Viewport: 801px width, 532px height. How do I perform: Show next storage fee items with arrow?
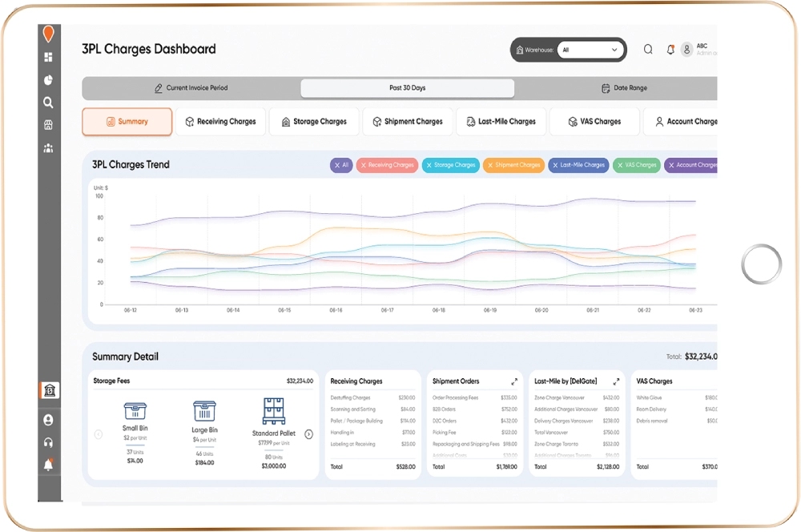[x=308, y=434]
